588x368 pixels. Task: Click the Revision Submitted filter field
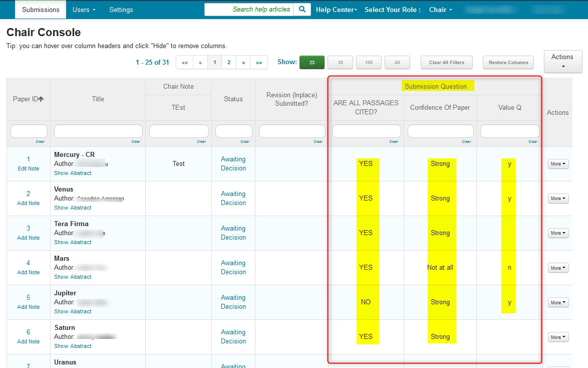click(x=292, y=131)
